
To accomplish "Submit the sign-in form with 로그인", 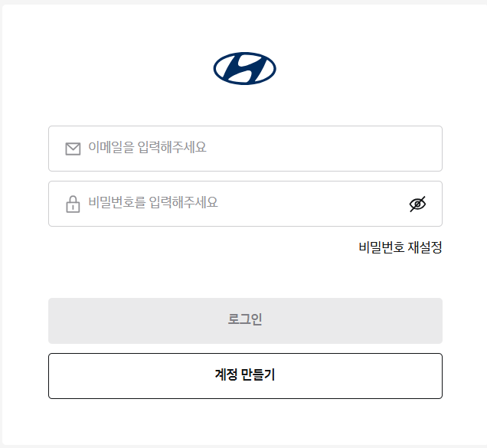I will pyautogui.click(x=245, y=321).
